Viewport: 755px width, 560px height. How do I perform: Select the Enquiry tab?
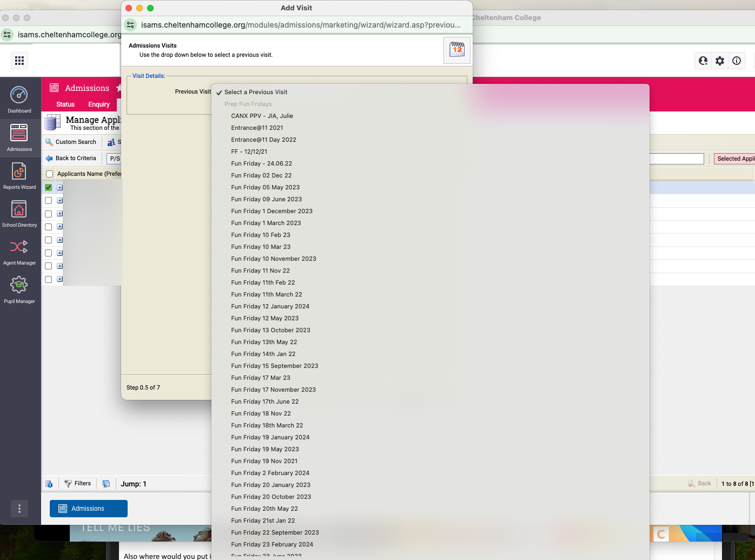point(99,104)
